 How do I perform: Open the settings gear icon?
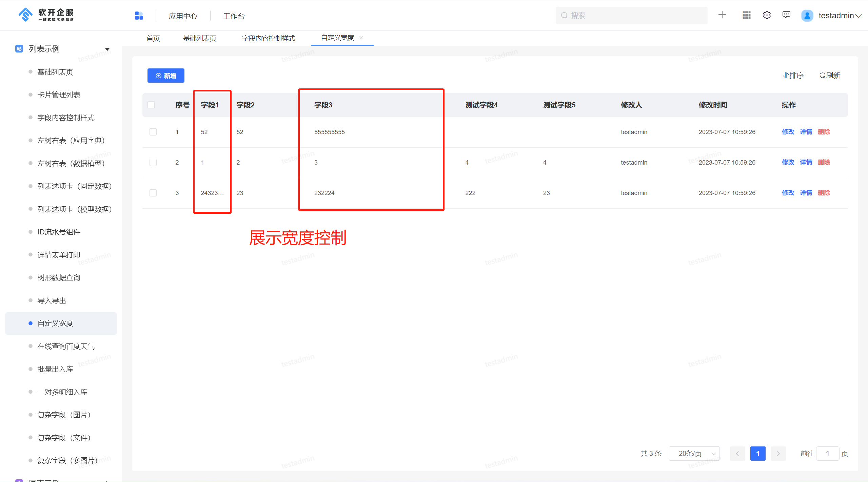(767, 15)
